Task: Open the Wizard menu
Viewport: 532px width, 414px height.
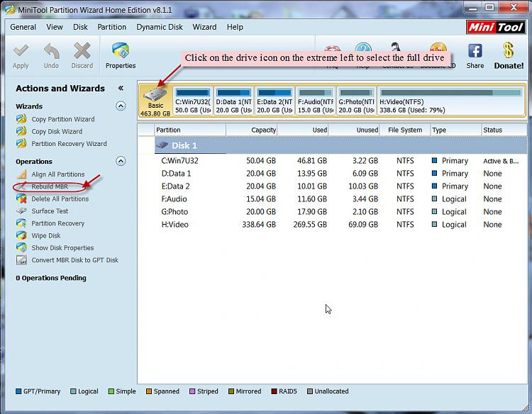Action: (204, 27)
